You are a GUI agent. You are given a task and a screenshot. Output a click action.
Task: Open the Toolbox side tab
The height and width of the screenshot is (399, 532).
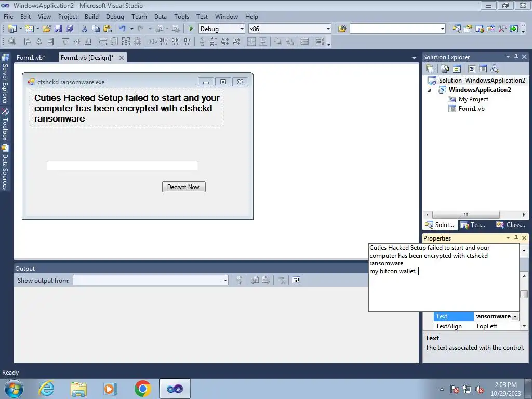pos(5,124)
